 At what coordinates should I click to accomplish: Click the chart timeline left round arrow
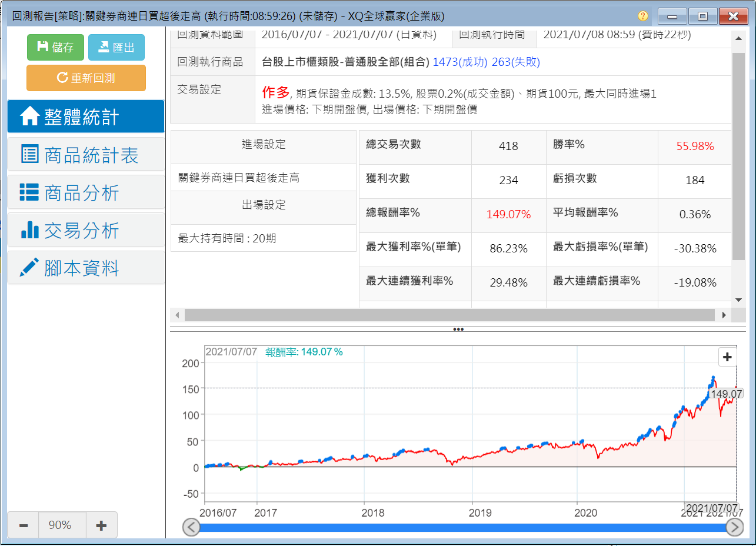191,527
